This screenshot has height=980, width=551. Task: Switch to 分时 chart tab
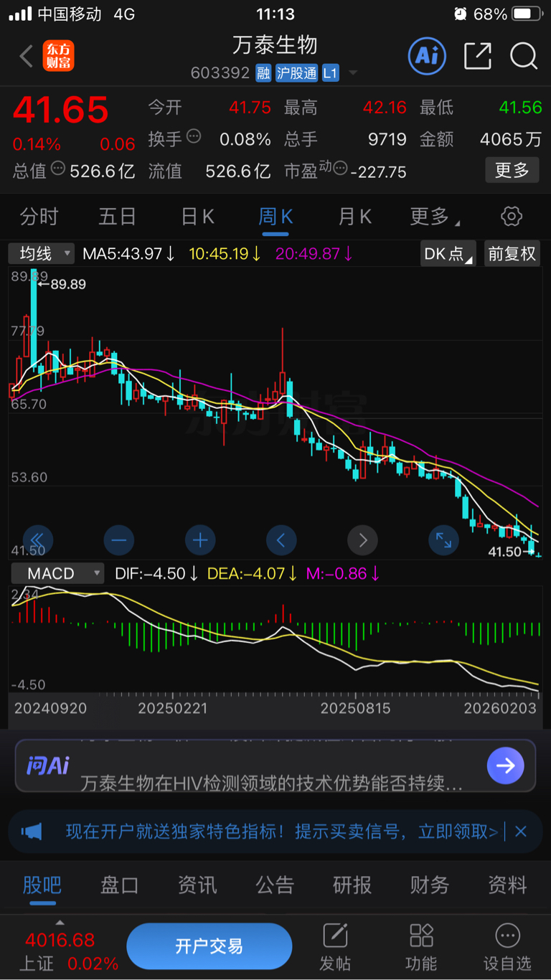pyautogui.click(x=39, y=216)
